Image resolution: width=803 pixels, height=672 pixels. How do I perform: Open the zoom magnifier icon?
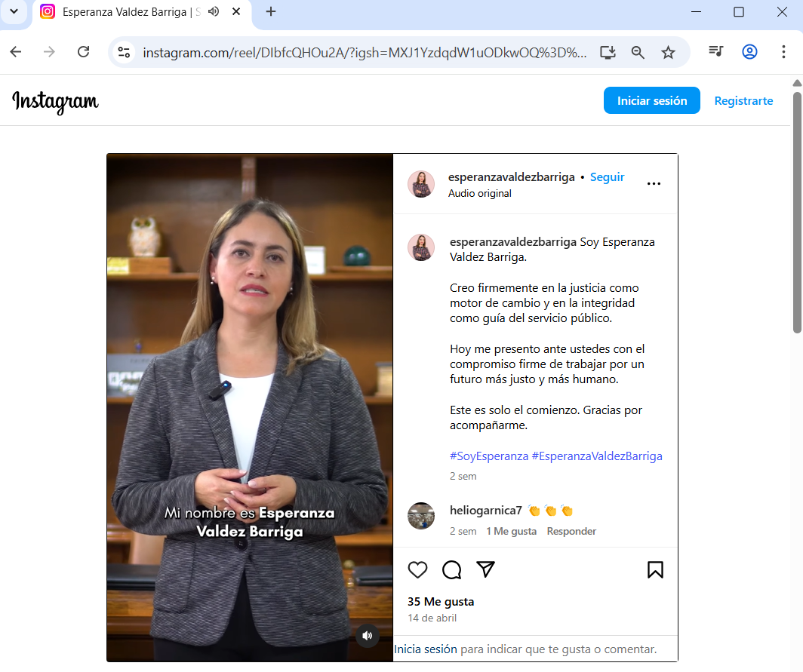pyautogui.click(x=638, y=52)
